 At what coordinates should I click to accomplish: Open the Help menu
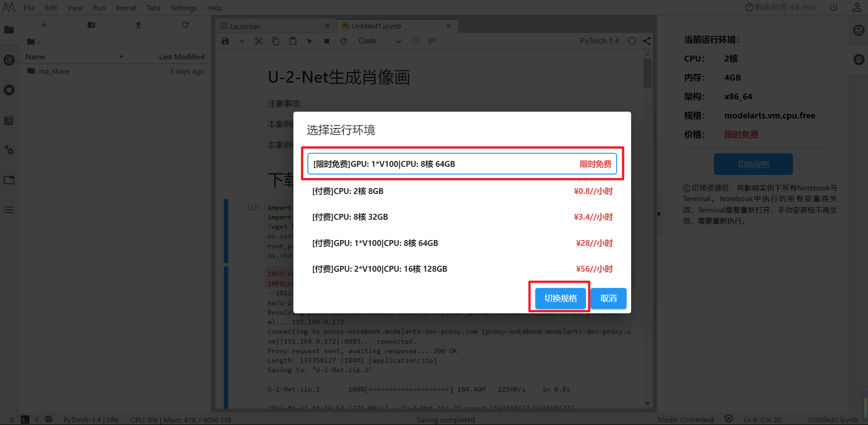pyautogui.click(x=215, y=8)
